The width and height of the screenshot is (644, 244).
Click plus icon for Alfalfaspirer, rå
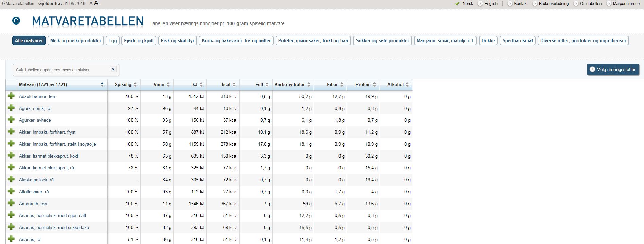click(x=11, y=191)
